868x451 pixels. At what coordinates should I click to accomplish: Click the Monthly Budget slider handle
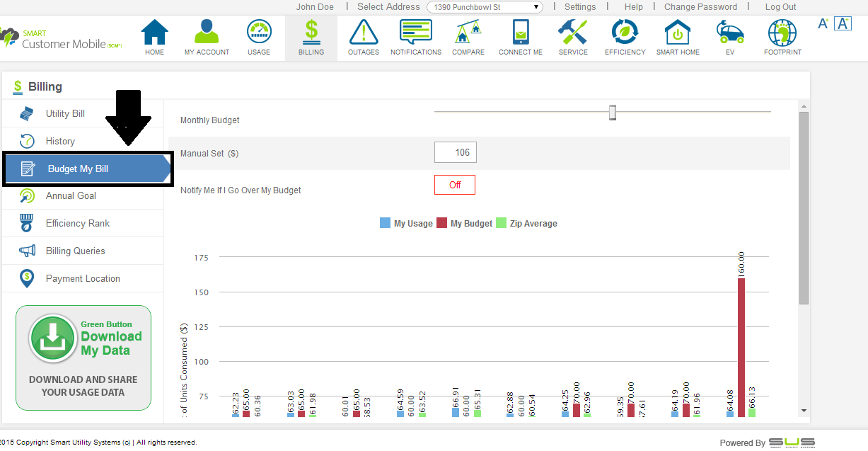(x=613, y=113)
